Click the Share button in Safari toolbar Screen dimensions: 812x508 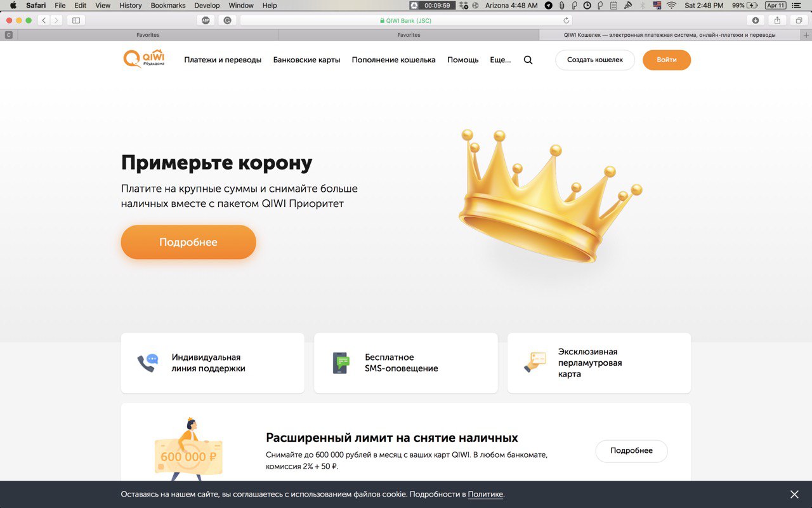click(x=777, y=20)
